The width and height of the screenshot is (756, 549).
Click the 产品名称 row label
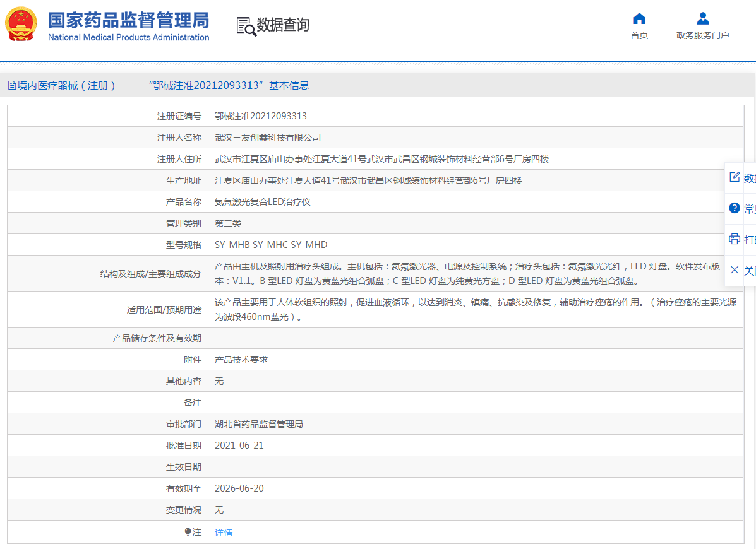[x=184, y=202]
